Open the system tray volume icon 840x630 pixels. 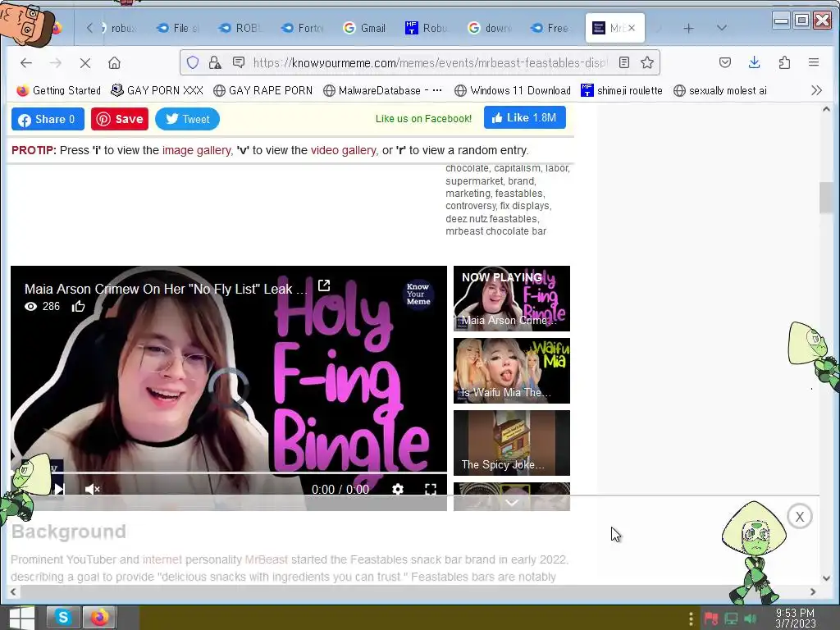point(751,619)
